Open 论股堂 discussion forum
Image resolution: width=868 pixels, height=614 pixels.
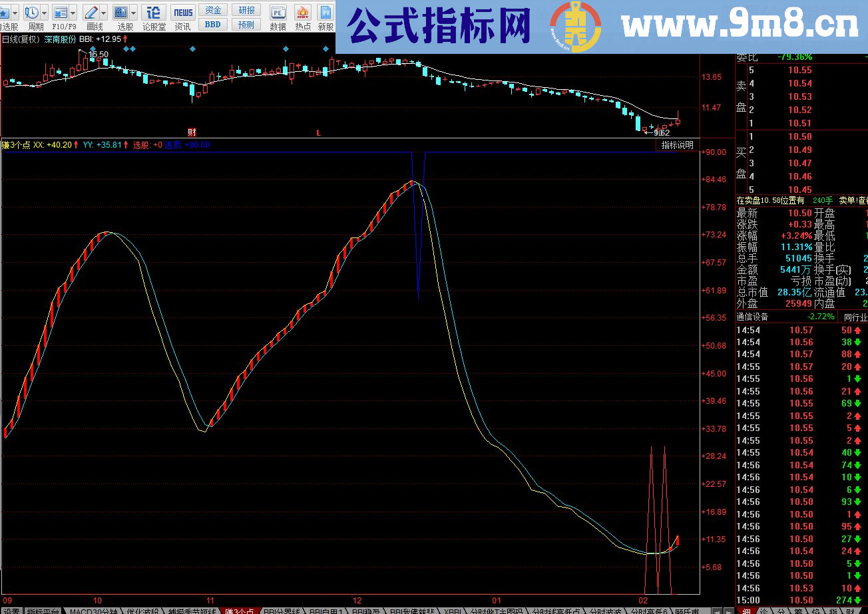[153, 11]
